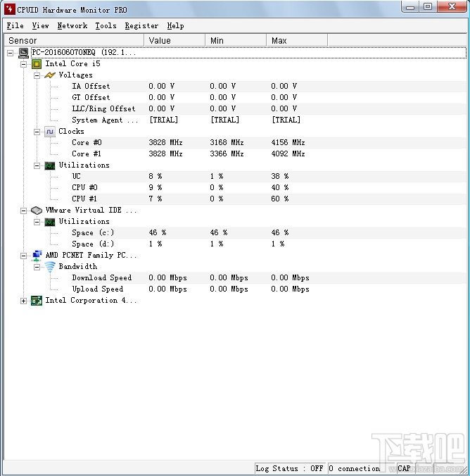Click the CPU Utilizations graph icon
Image resolution: width=470 pixels, height=476 pixels.
[50, 165]
